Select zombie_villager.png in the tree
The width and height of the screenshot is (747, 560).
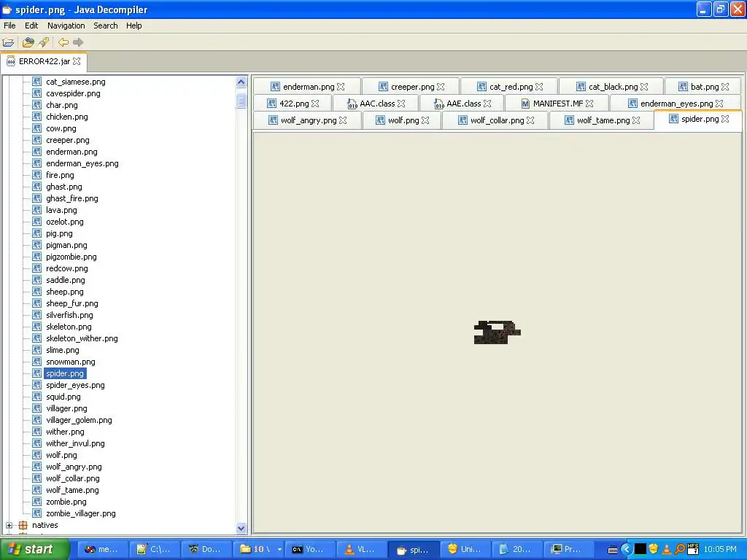coord(81,513)
